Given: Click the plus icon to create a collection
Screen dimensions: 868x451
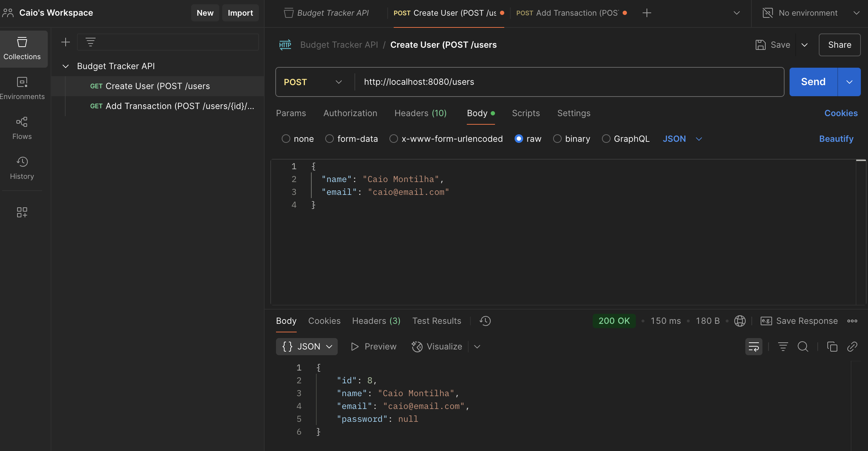Looking at the screenshot, I should point(66,42).
